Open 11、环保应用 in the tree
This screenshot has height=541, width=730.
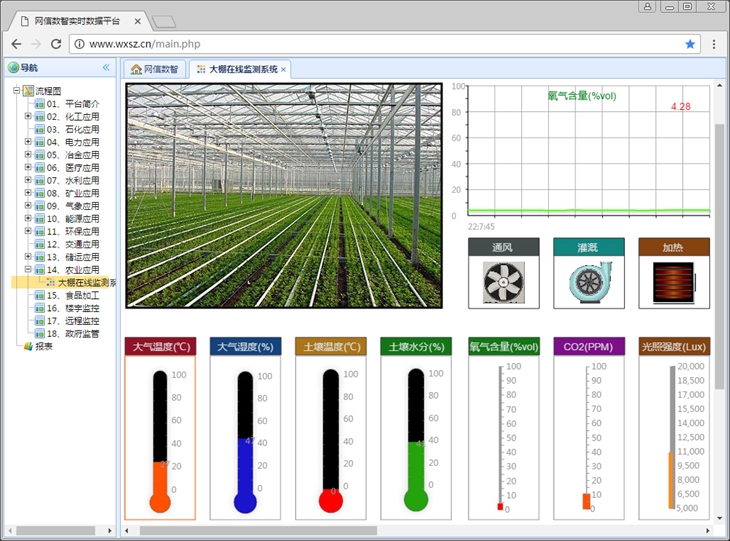point(73,231)
